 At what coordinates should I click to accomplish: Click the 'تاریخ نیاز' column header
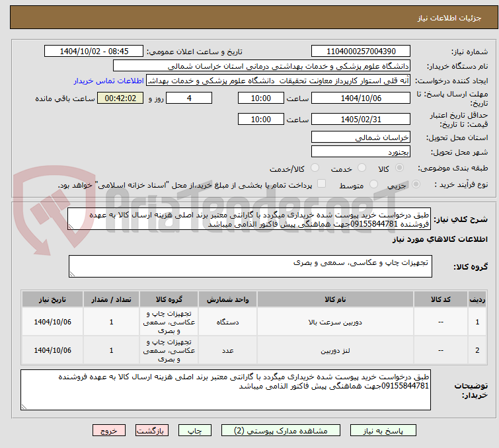tap(52, 299)
